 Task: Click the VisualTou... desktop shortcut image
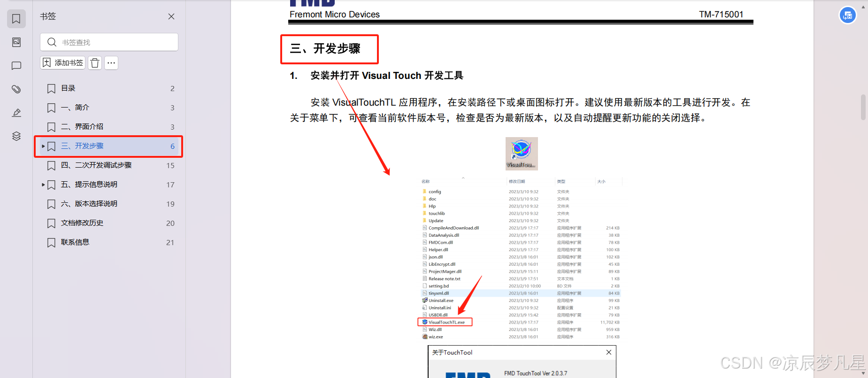tap(522, 154)
